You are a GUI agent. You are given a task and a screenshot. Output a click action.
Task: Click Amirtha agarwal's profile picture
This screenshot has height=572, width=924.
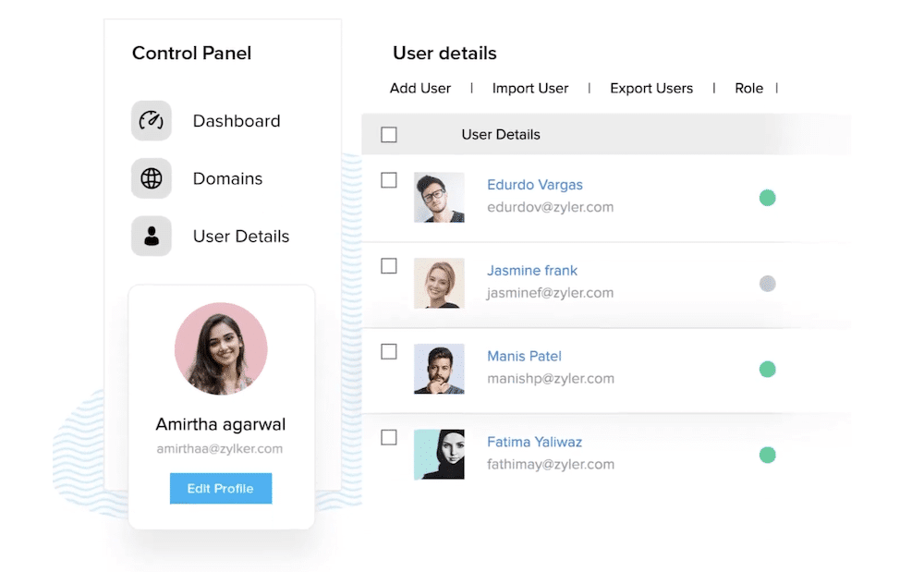point(221,348)
